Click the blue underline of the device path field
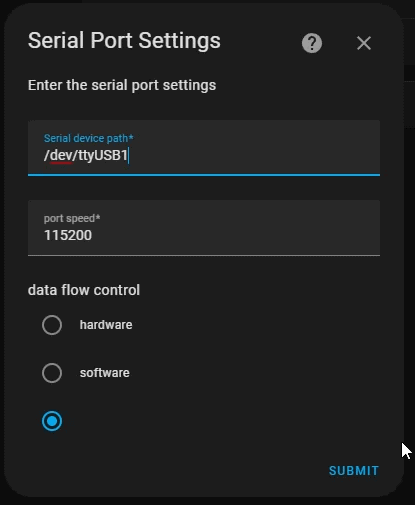This screenshot has height=505, width=415. click(204, 174)
